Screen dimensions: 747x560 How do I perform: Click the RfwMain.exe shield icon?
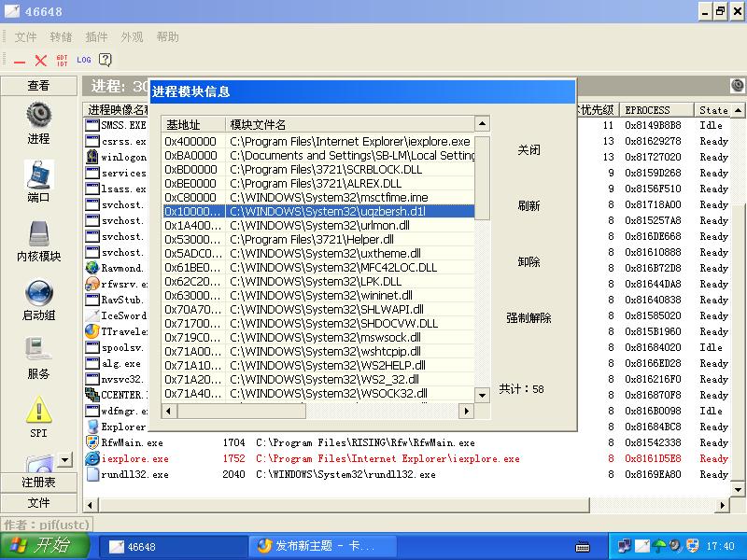pos(92,442)
